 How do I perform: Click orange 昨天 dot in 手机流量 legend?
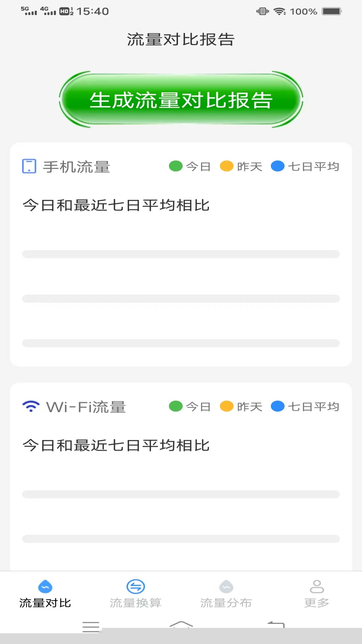[x=227, y=166]
